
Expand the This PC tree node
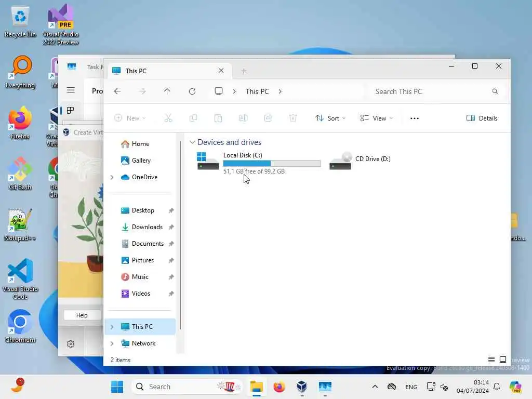112,327
